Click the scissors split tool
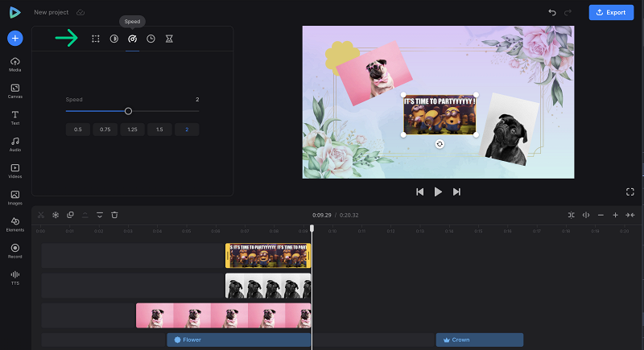The width and height of the screenshot is (644, 350). (x=41, y=215)
